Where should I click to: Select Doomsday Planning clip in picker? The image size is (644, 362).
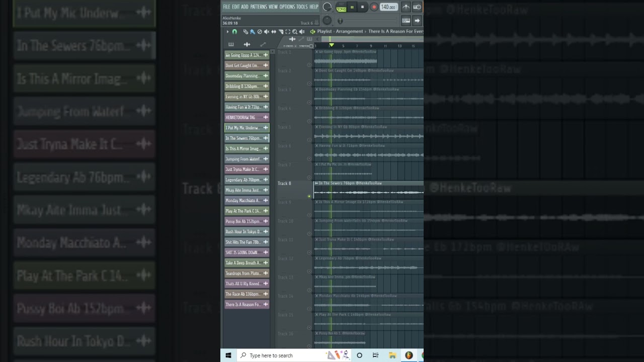point(247,76)
